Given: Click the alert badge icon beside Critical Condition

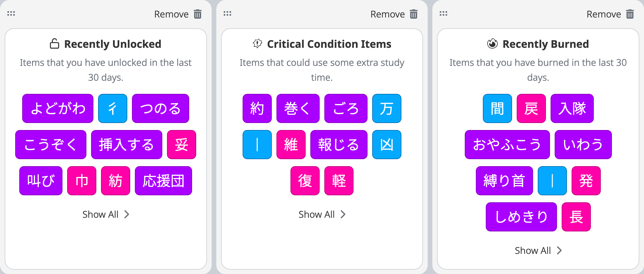Looking at the screenshot, I should [x=257, y=44].
